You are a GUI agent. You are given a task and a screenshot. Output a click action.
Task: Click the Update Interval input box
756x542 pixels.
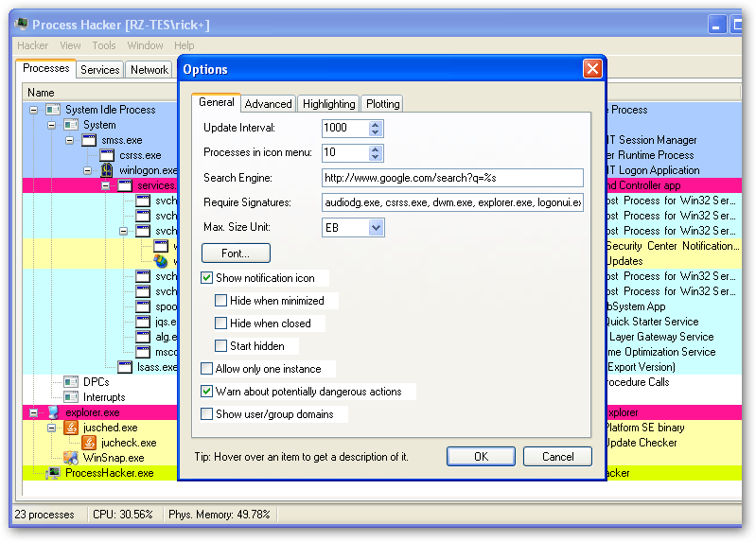point(345,128)
